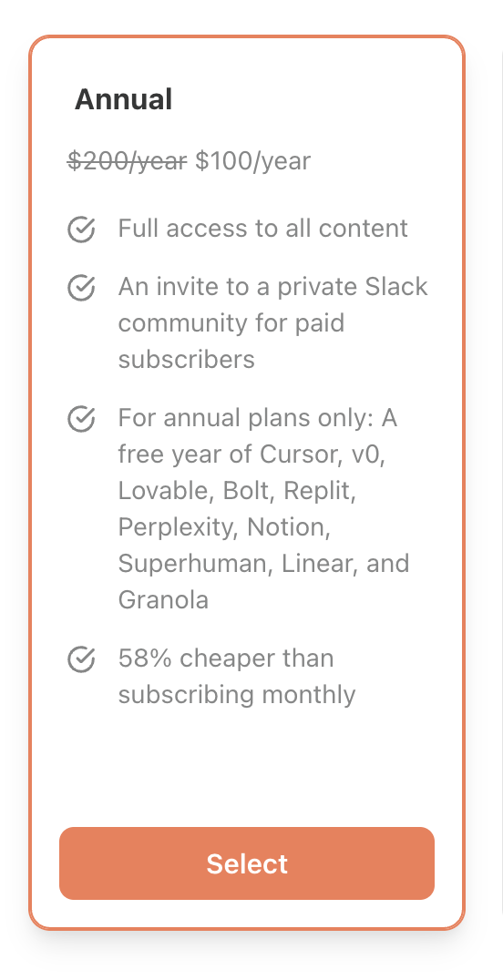This screenshot has width=503, height=980.
Task: Click the private Slack community feature text
Action: pos(272,323)
